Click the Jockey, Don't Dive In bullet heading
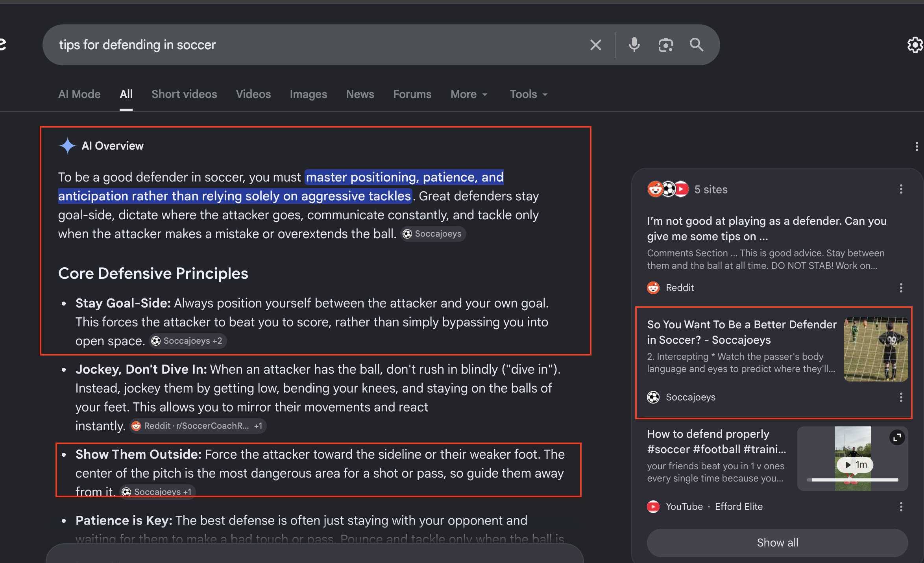This screenshot has width=924, height=563. [141, 369]
